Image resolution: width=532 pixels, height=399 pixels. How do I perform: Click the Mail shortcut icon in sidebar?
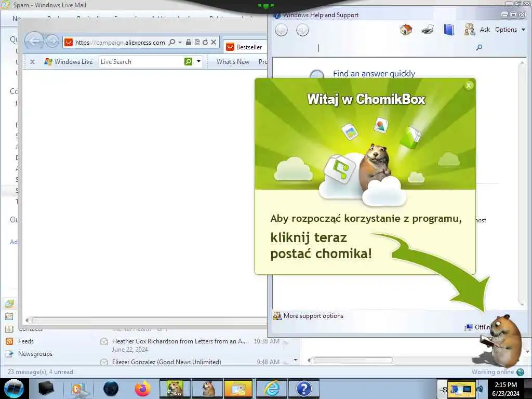click(9, 303)
